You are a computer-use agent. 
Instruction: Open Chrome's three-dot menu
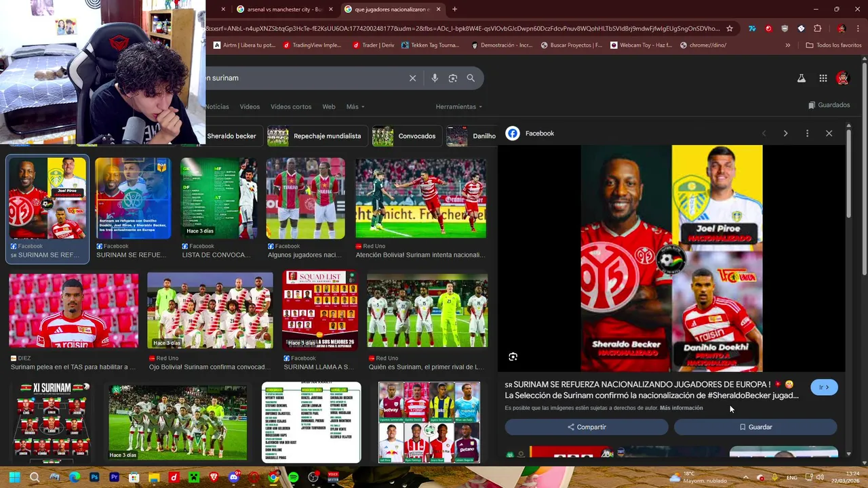click(859, 28)
